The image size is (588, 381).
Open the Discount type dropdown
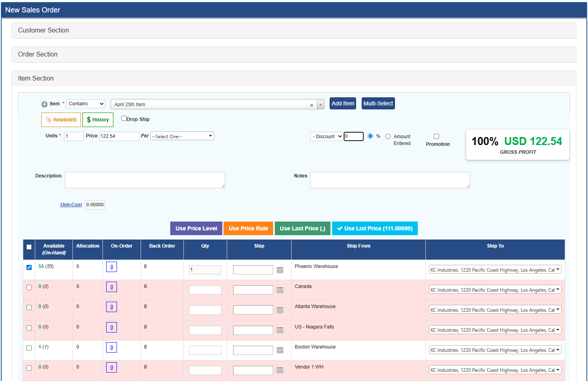coord(327,137)
